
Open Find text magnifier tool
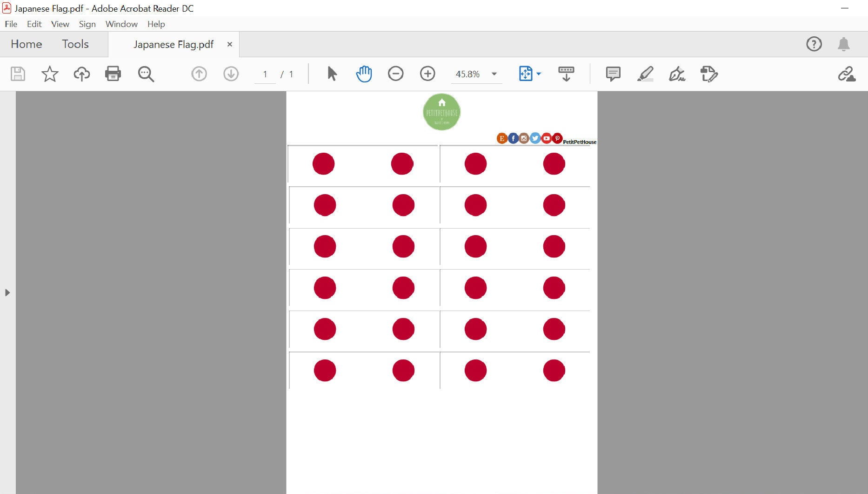pyautogui.click(x=146, y=74)
